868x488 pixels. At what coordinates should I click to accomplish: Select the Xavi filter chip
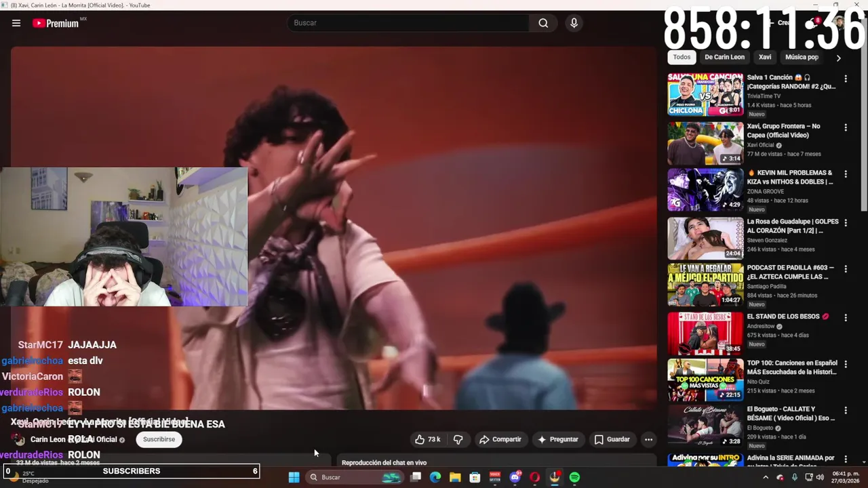[765, 58]
